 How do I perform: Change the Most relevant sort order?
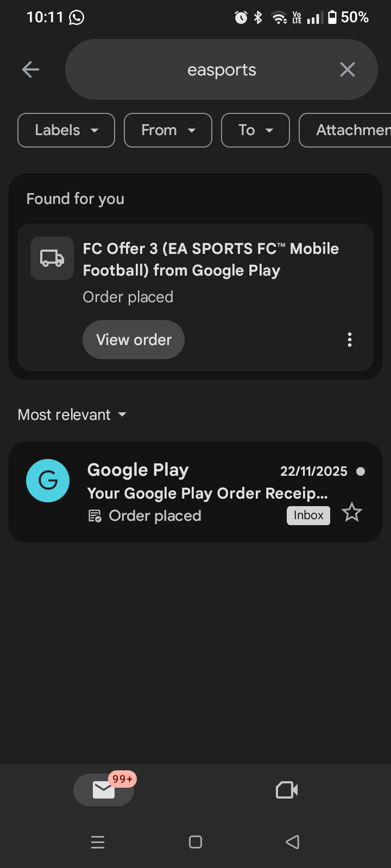72,414
